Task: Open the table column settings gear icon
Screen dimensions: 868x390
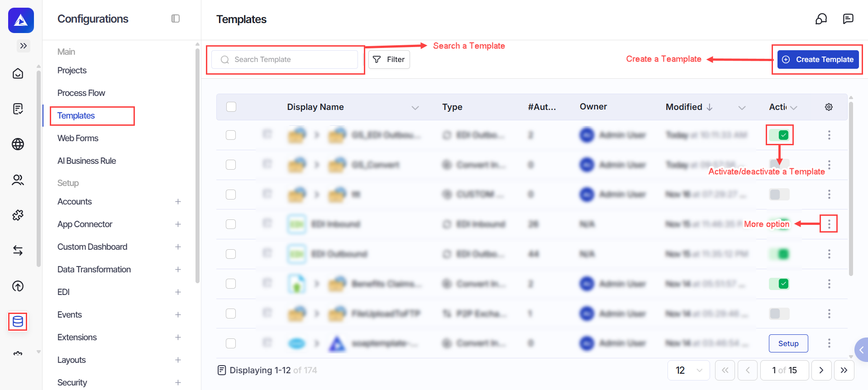Action: pyautogui.click(x=829, y=107)
